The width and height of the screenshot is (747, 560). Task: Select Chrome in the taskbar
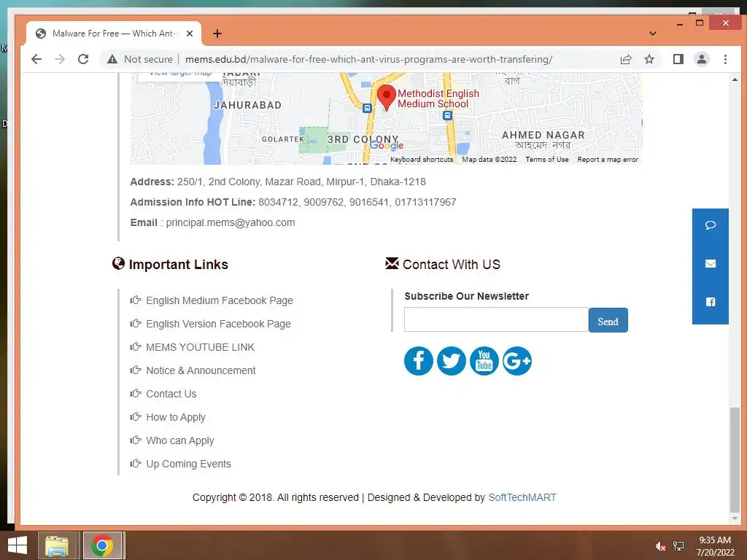pyautogui.click(x=102, y=545)
